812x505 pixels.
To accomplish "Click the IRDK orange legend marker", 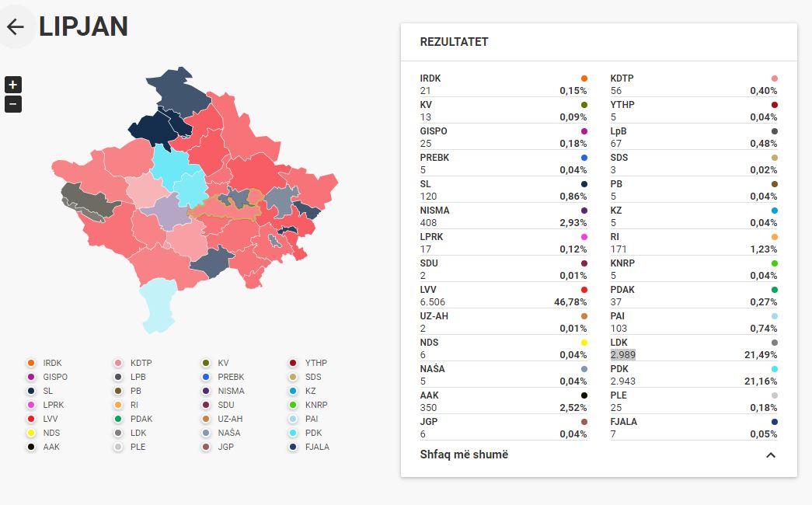I will [31, 363].
